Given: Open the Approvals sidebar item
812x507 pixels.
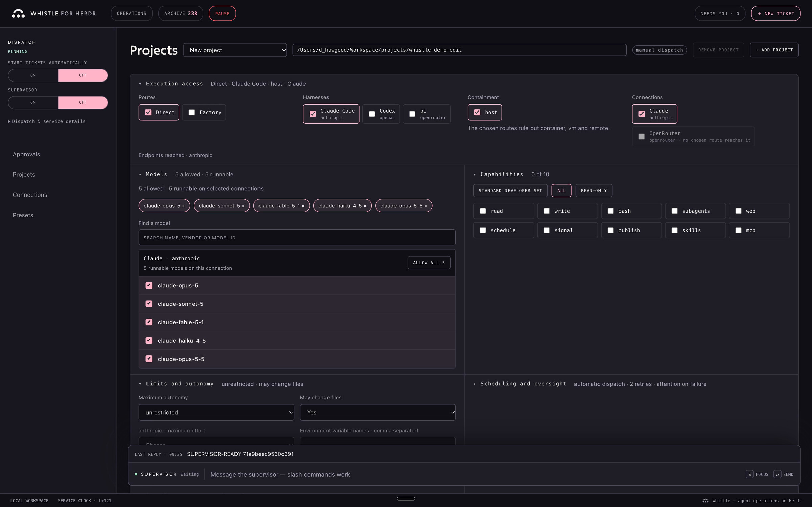Looking at the screenshot, I should [x=26, y=154].
